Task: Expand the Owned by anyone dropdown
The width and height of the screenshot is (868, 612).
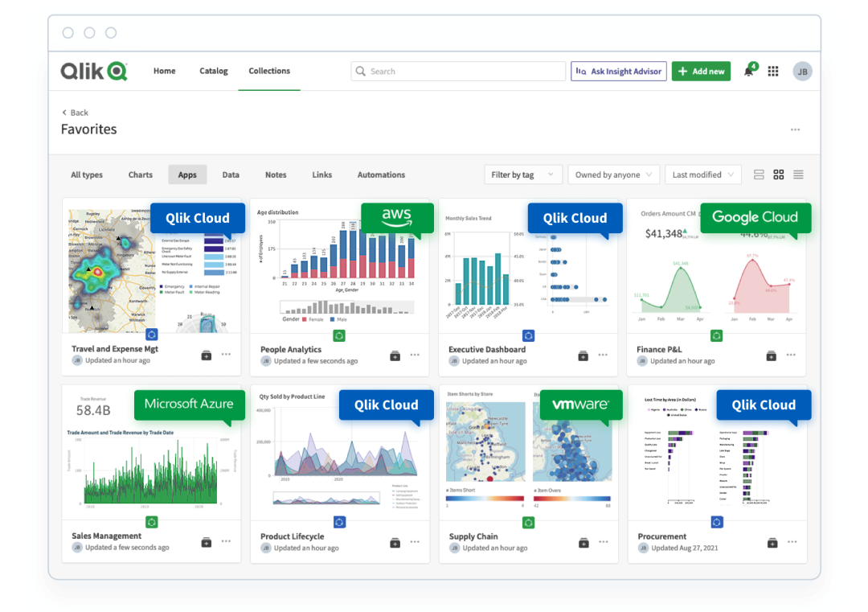Action: point(613,175)
